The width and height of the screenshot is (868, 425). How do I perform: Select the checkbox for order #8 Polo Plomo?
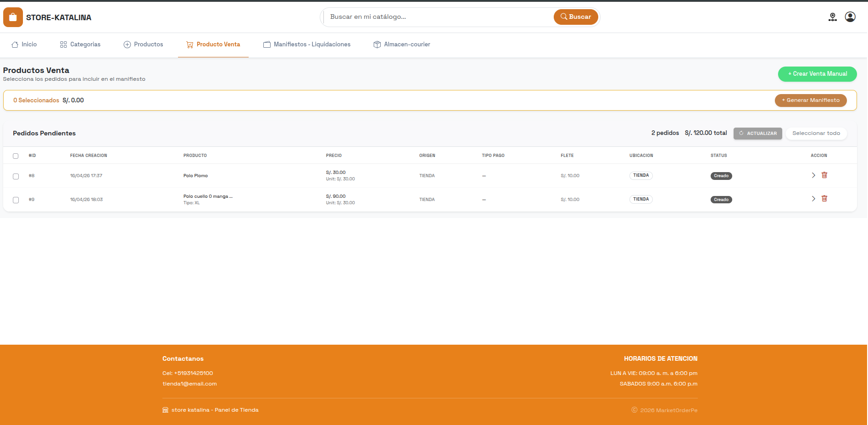pos(16,176)
